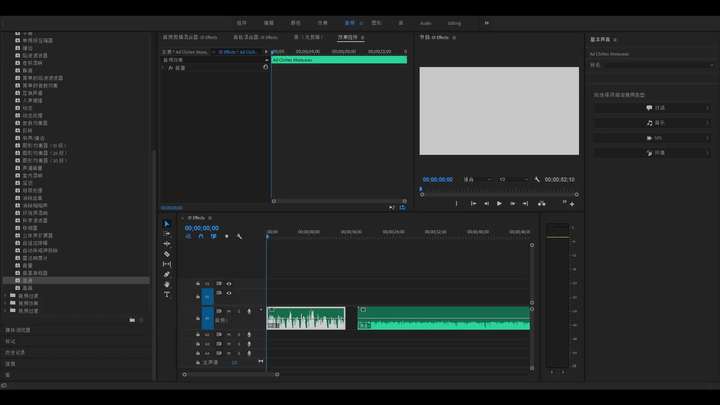Select the Selection arrow tool
720x405 pixels.
coord(167,224)
